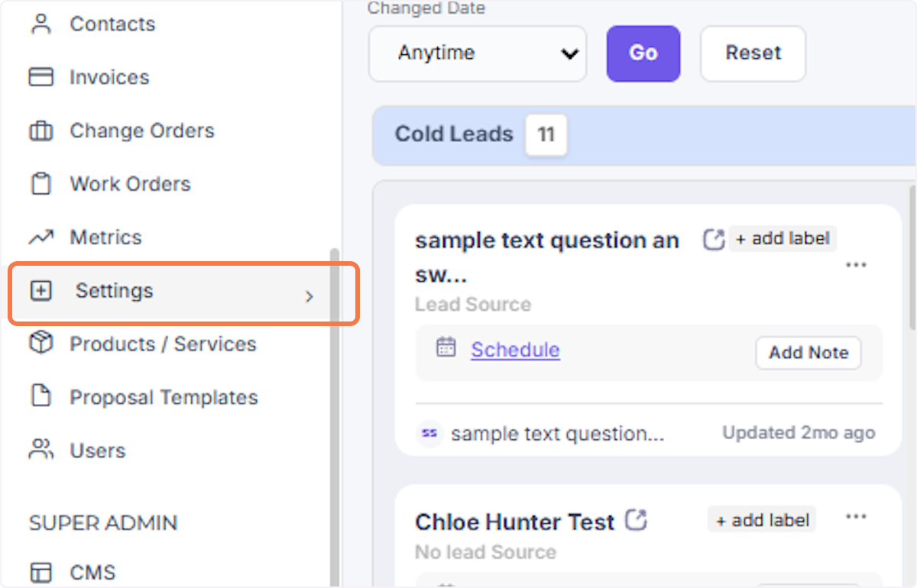Open Contacts in the sidebar

pyautogui.click(x=112, y=24)
